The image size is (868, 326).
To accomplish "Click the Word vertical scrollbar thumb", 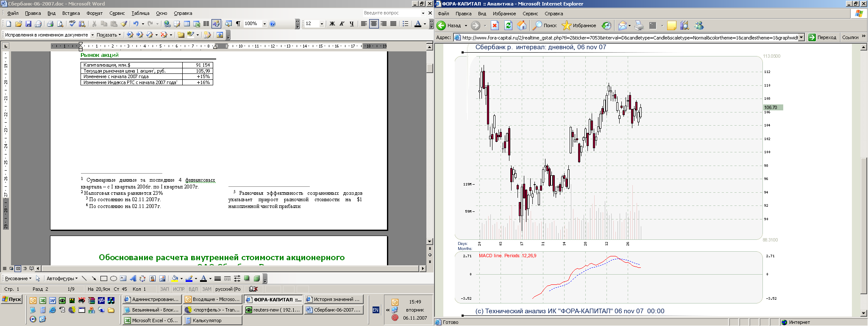I will click(x=430, y=68).
